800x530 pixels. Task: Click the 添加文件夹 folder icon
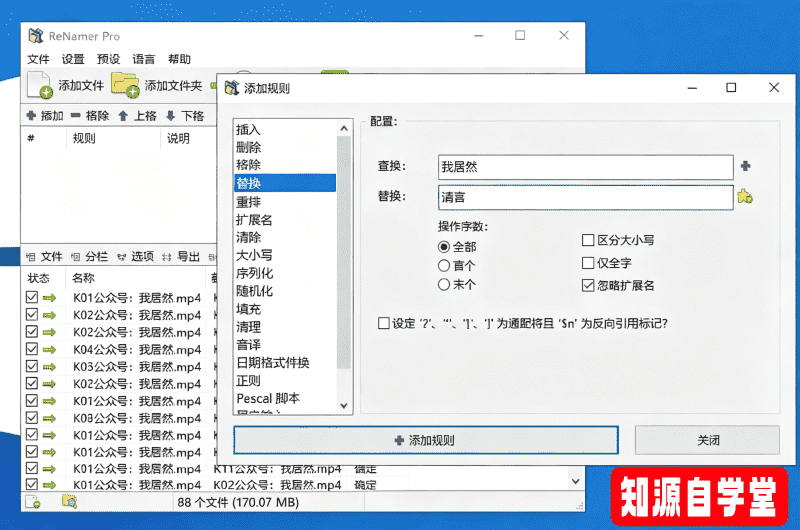pos(125,86)
